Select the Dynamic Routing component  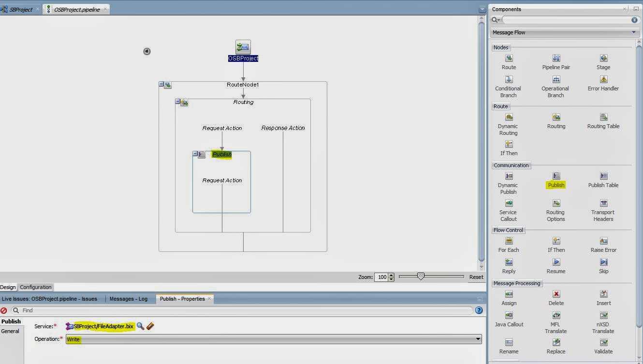(508, 124)
